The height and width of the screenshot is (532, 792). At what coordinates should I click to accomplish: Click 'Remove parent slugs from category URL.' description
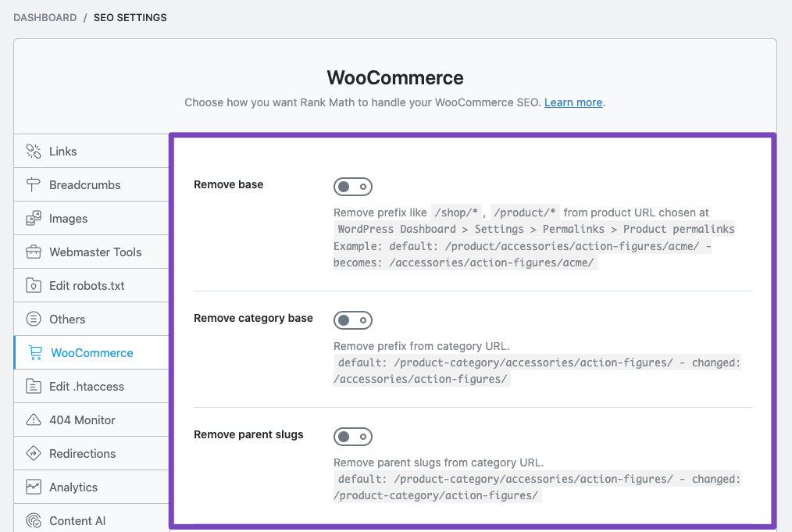click(x=438, y=462)
